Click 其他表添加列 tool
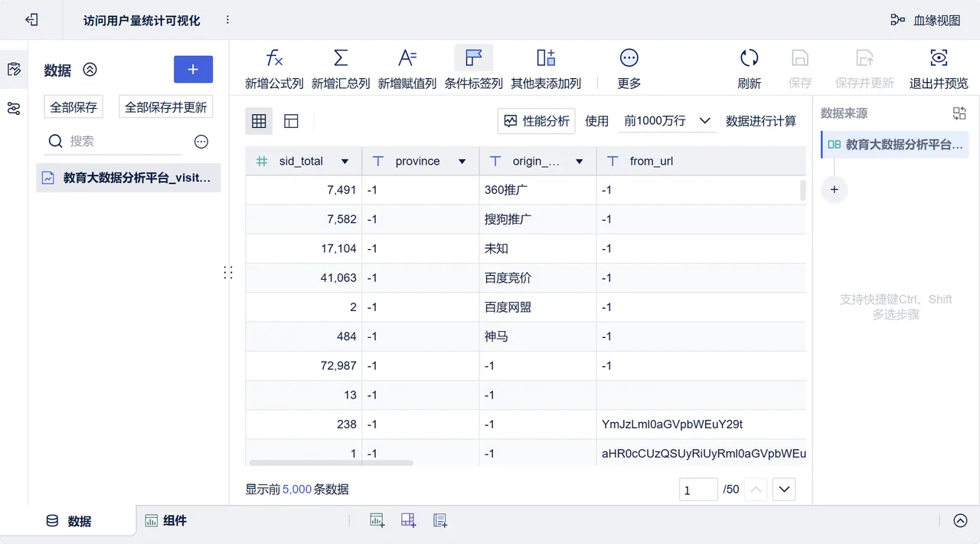 pos(546,68)
